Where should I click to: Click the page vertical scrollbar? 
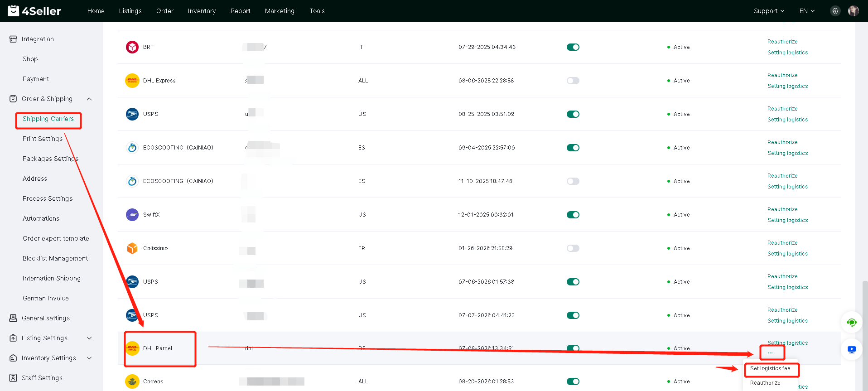(x=865, y=335)
